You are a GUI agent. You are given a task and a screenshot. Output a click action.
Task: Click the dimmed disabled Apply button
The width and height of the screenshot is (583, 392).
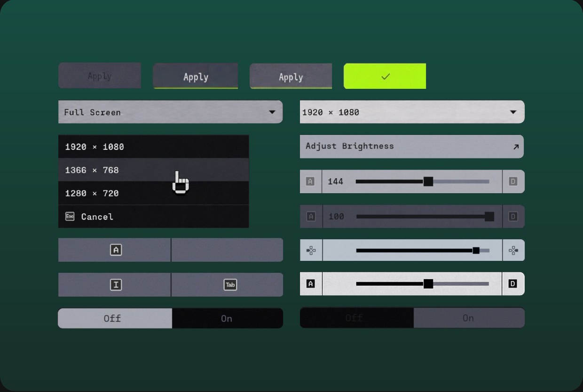pos(100,76)
